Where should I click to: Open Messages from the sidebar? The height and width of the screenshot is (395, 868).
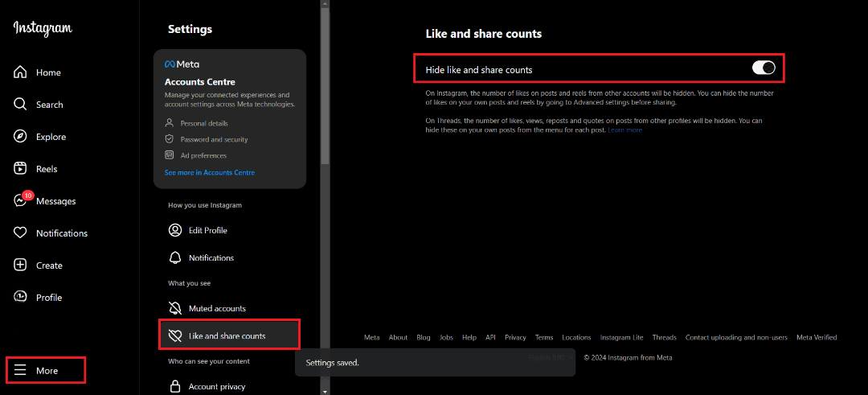coord(56,201)
